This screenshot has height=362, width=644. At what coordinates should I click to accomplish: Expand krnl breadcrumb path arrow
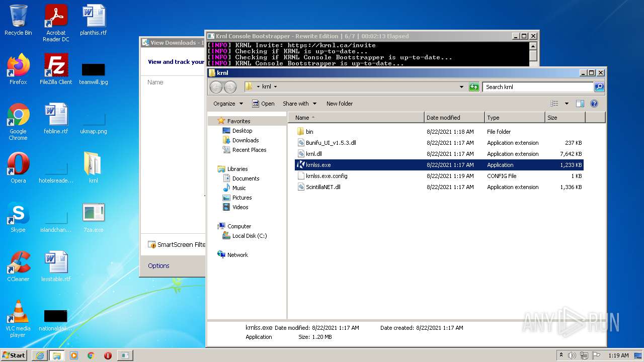(x=275, y=87)
